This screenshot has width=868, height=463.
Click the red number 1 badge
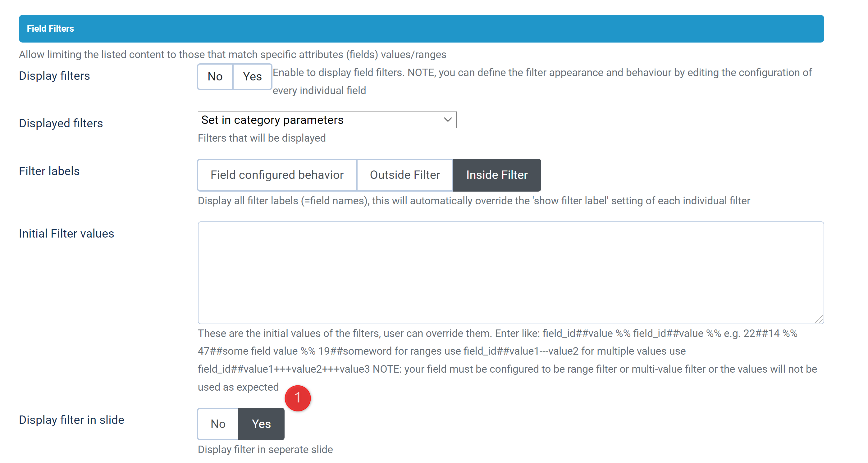298,398
